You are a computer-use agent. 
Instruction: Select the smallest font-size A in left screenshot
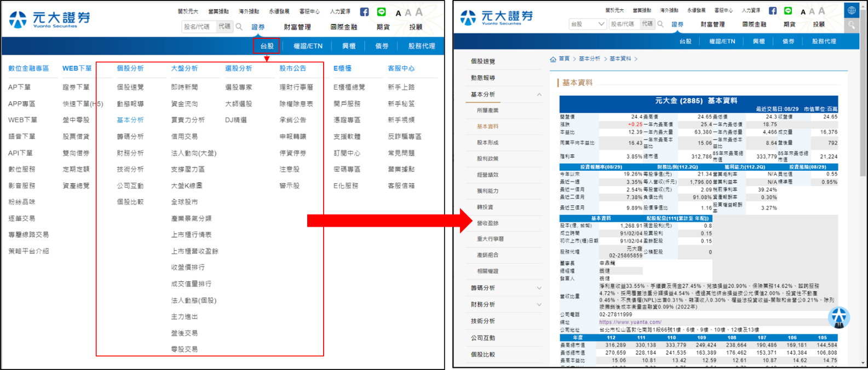[398, 13]
